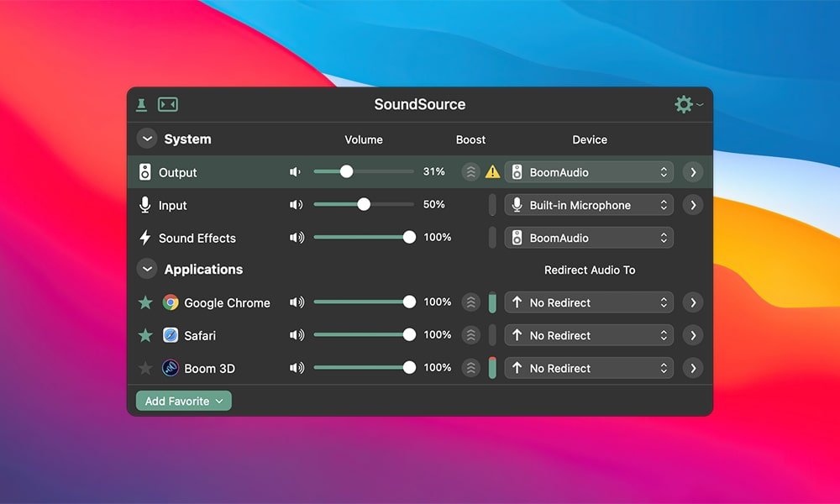Click the warning triangle next to Output
Screen dimensions: 840x504
[492, 171]
